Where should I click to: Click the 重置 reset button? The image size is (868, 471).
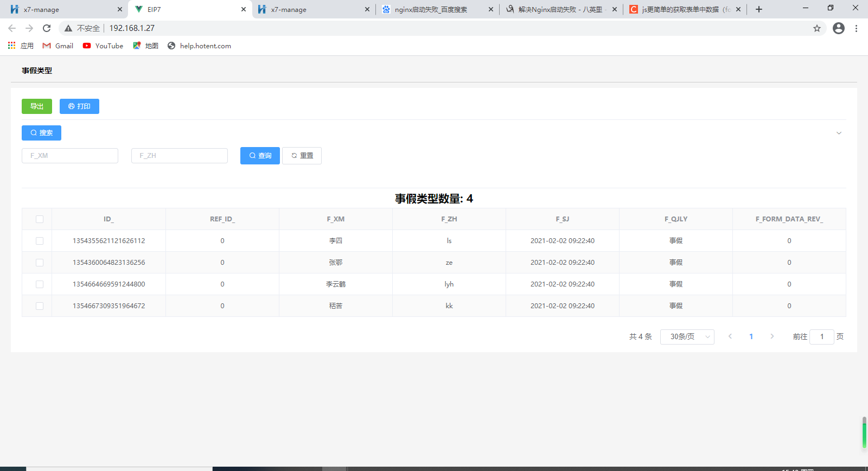pyautogui.click(x=302, y=156)
